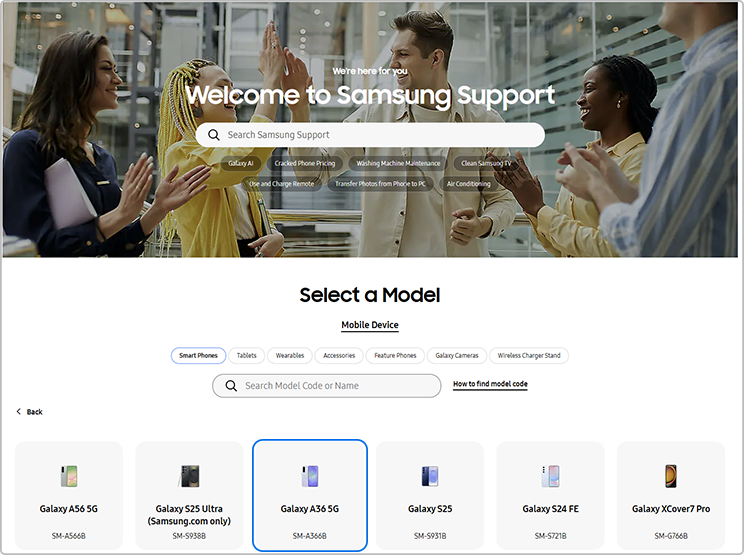The image size is (744, 555).
Task: Click the Galaxy AI suggestion chip
Action: (x=241, y=163)
